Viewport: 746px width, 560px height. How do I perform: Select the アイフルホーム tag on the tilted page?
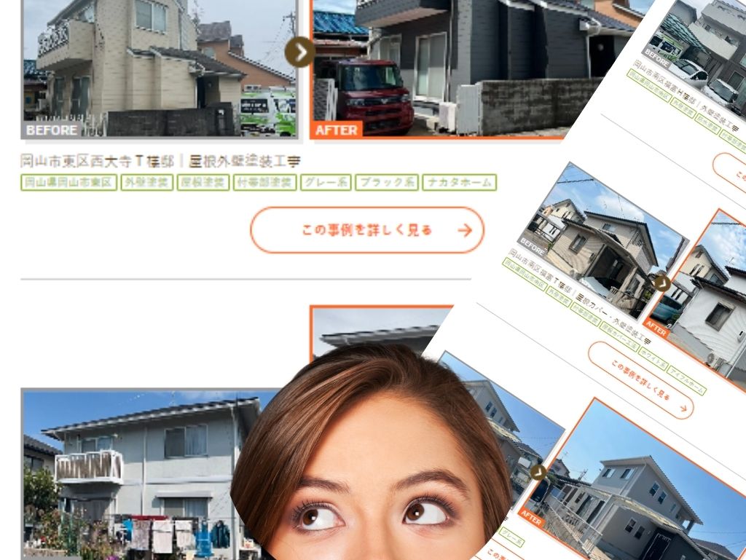pos(686,380)
